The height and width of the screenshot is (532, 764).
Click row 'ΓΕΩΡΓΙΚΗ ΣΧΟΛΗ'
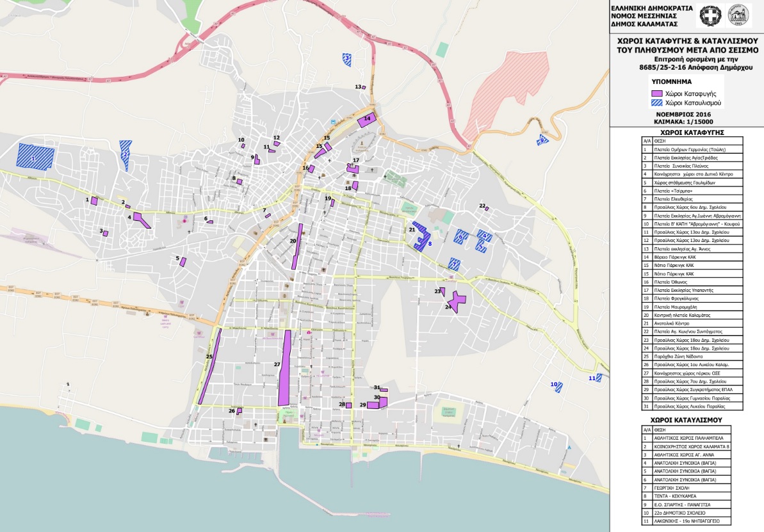coord(686,488)
